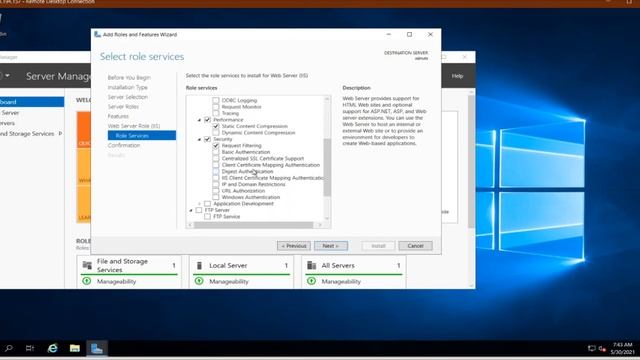Viewport: 640px width, 360px height.
Task: Click the sound icon in system tray
Action: click(602, 348)
